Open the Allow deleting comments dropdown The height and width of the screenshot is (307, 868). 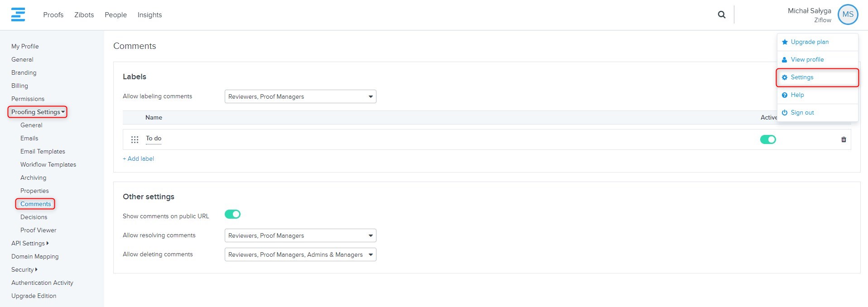[300, 254]
